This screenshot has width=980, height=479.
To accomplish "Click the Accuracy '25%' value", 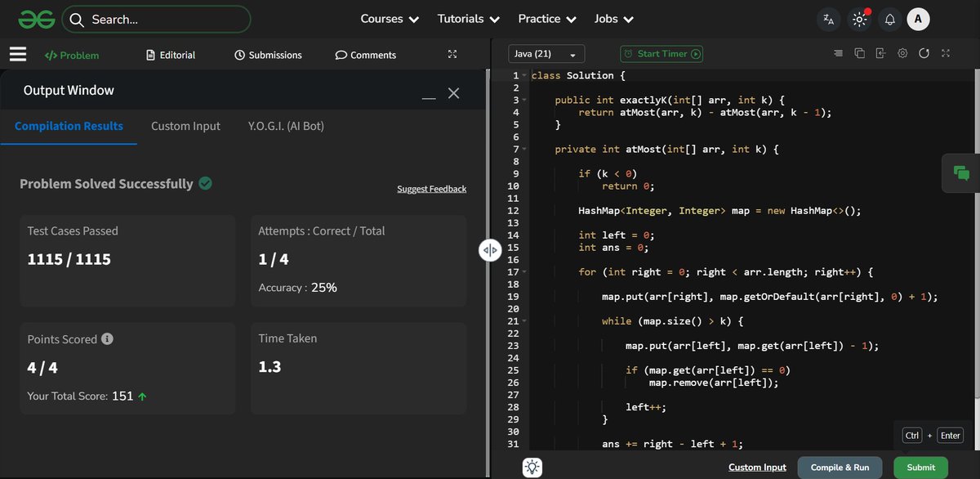I will [x=323, y=288].
